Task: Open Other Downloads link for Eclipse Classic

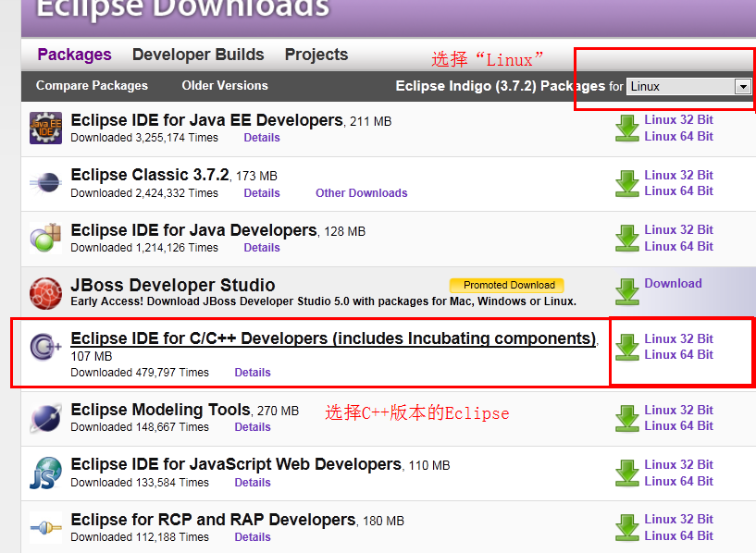Action: click(x=361, y=193)
